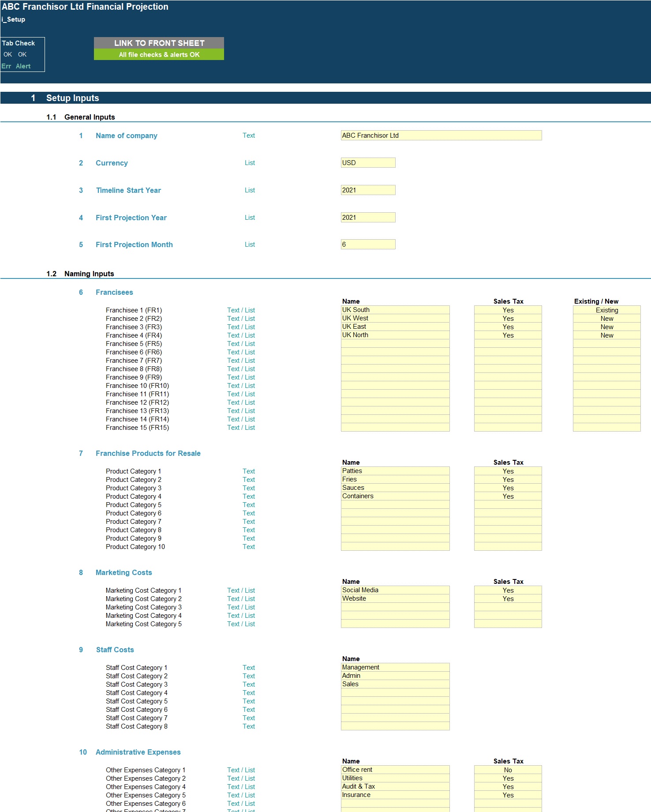Click the 'Marketing Cost Category 5' row label
651x812 pixels.
pos(144,624)
